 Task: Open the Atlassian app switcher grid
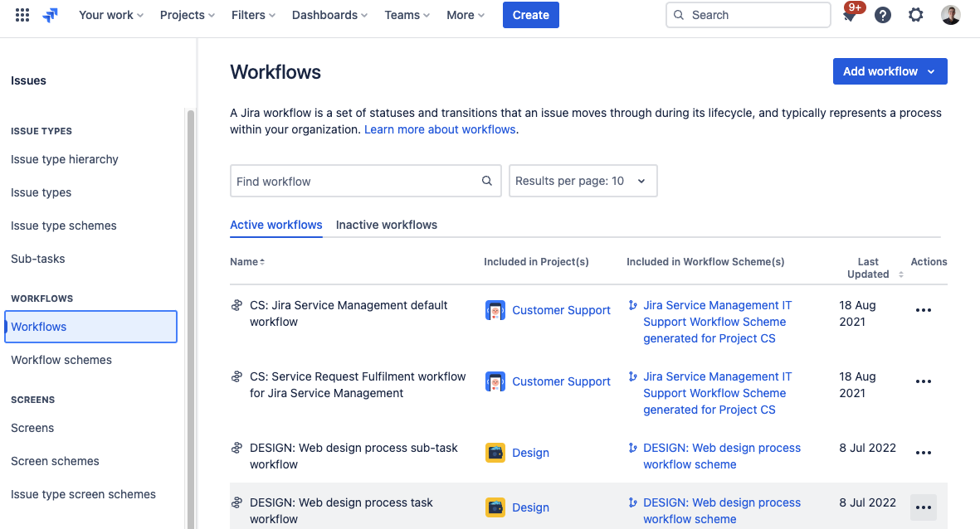pos(22,14)
